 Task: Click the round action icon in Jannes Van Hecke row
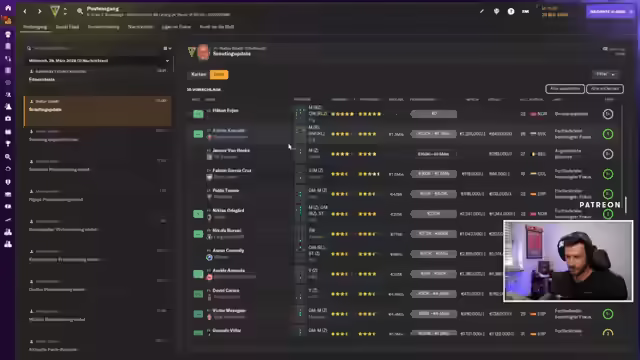point(608,154)
